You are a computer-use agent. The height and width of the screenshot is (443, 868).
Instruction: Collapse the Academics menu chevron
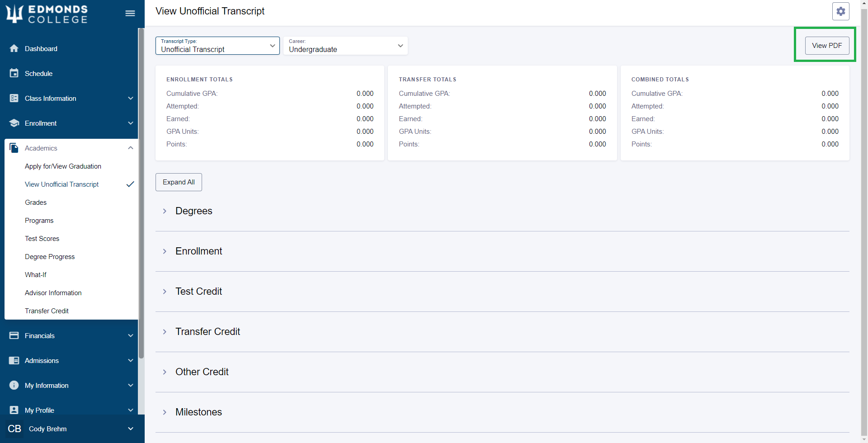coord(131,148)
